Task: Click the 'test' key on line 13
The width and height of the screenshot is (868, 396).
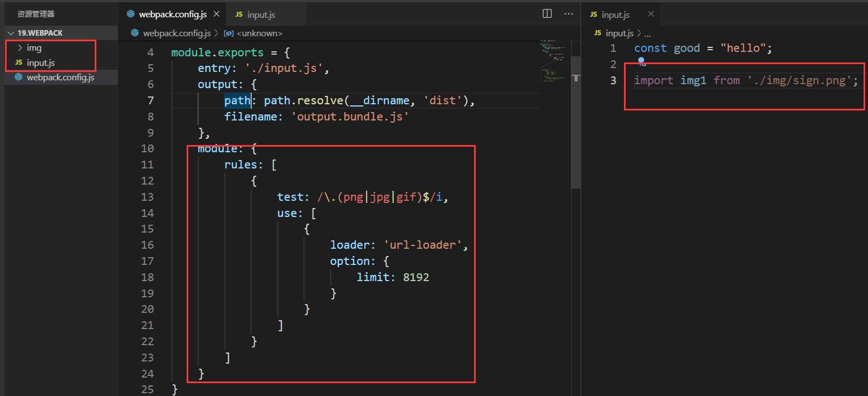Action: tap(290, 197)
